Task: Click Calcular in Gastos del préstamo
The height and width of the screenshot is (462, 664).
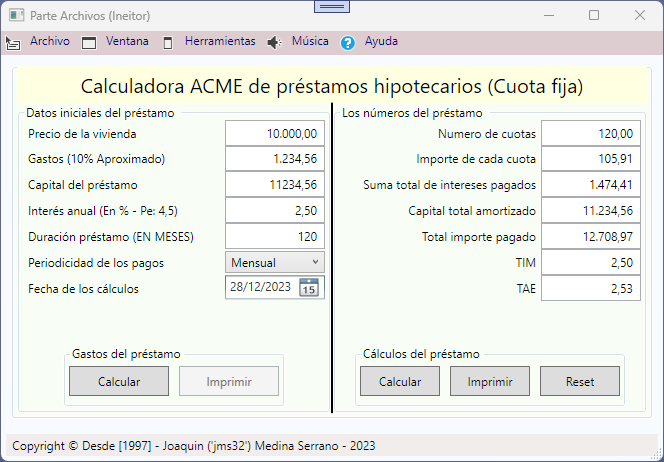Action: [x=119, y=382]
